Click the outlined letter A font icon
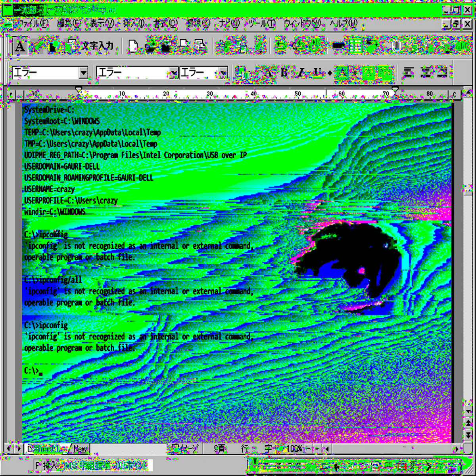 269,73
